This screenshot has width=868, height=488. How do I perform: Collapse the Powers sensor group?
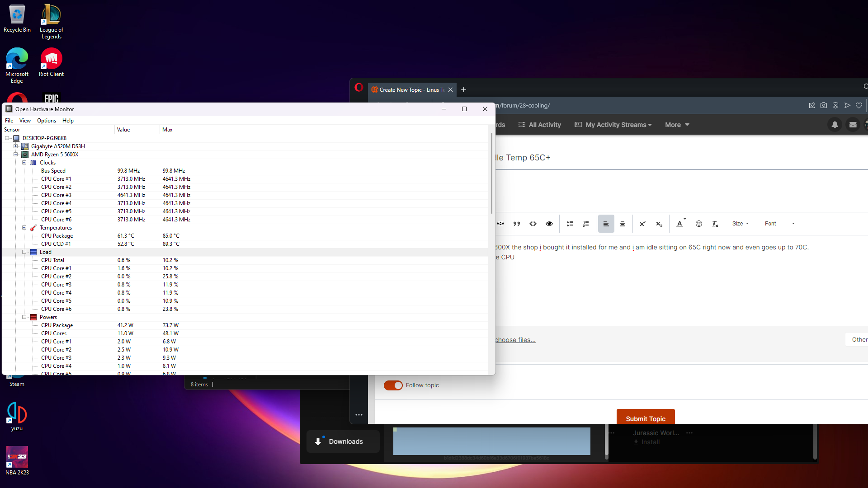24,317
